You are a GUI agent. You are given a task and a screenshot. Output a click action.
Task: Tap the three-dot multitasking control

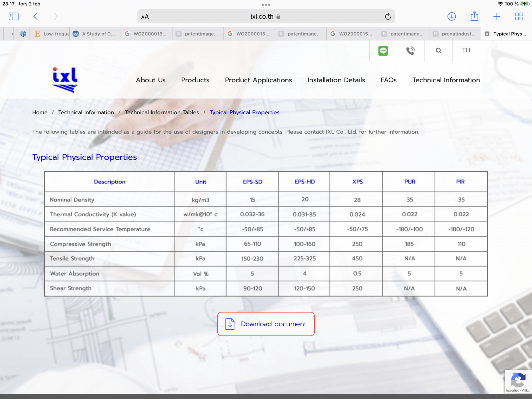pos(266,5)
